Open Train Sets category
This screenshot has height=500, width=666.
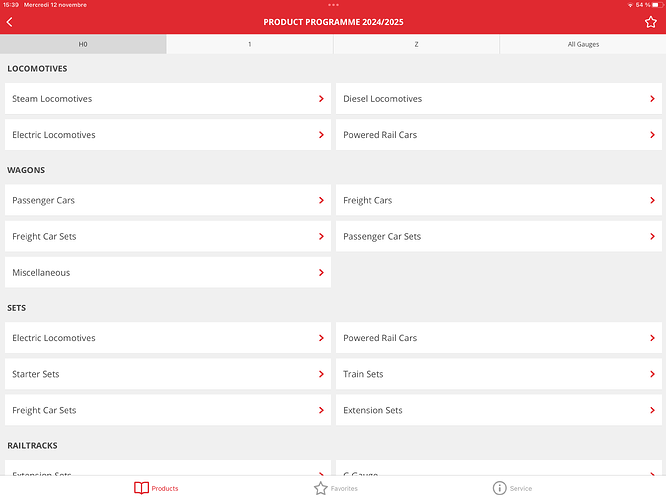coord(498,375)
